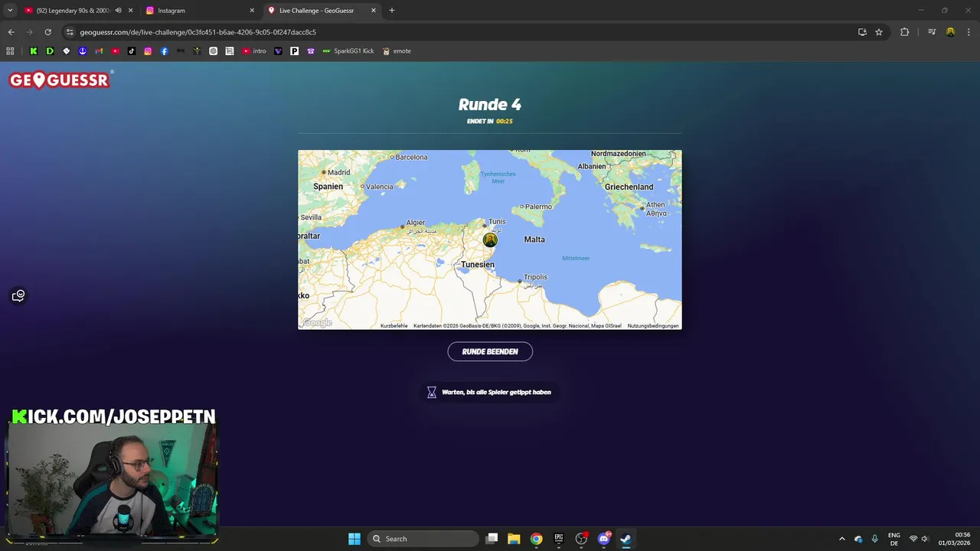View site information icon in address bar
Screen dimensions: 980x551
(70, 32)
